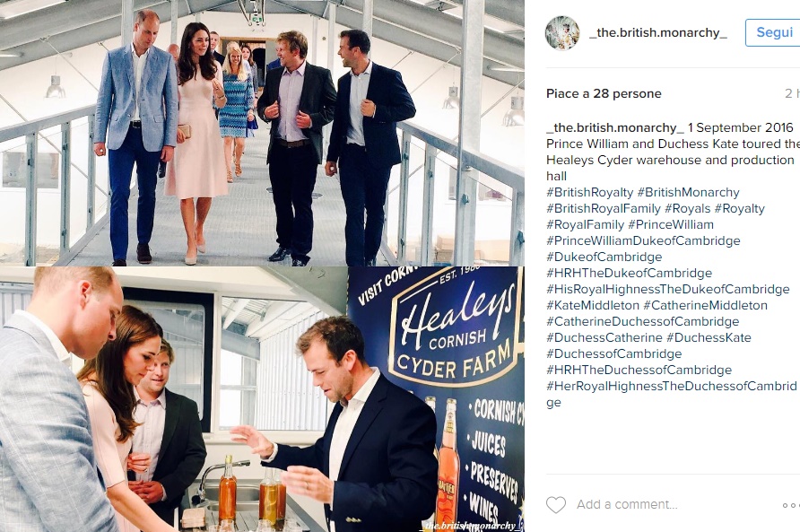Screen dimensions: 800x532
Task: Open the #BritishRoyalty hashtag
Action: click(x=590, y=193)
